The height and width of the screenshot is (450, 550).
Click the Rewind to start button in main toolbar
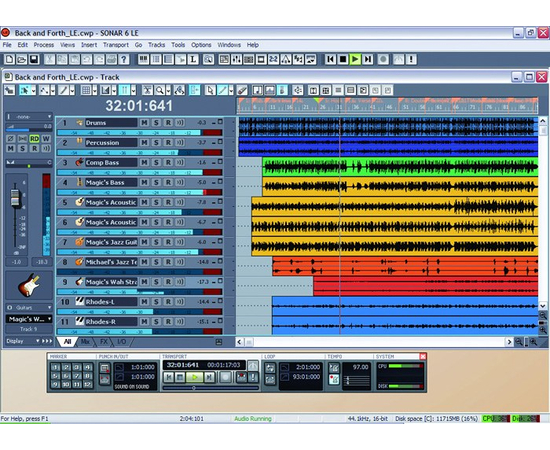point(330,59)
